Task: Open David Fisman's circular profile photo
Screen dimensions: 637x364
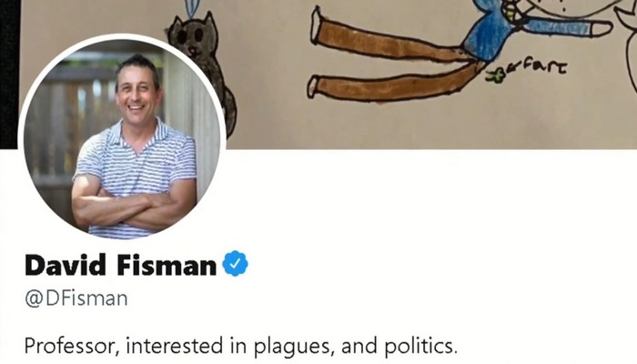Action: (x=122, y=136)
